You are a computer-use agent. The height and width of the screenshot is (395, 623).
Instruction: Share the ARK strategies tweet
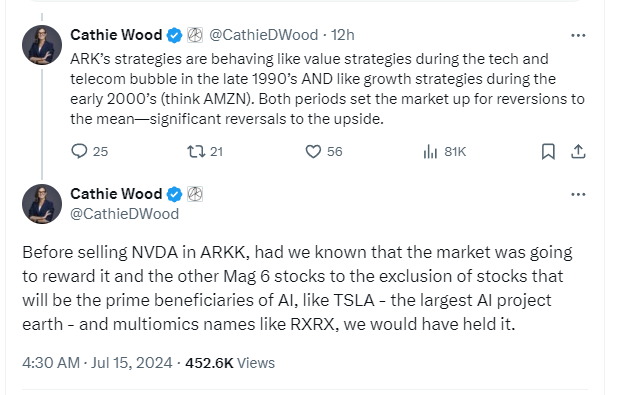pos(578,151)
